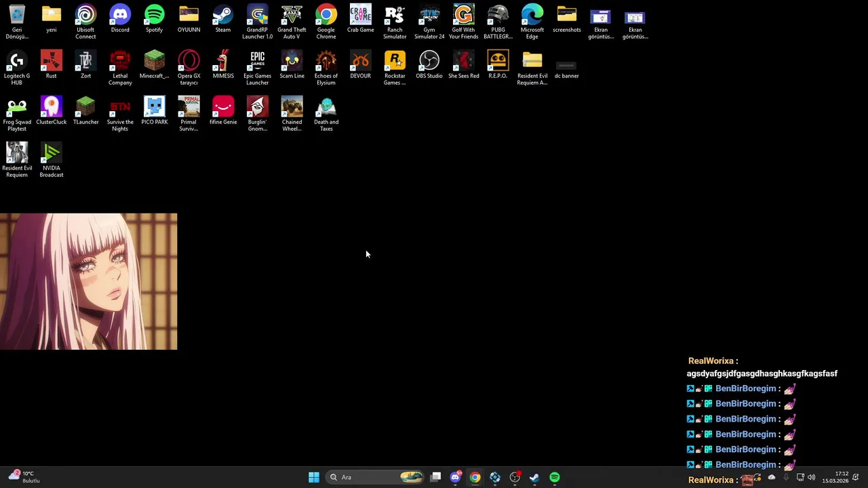Select She Sees Red icon
This screenshot has height=488, width=868.
[463, 65]
